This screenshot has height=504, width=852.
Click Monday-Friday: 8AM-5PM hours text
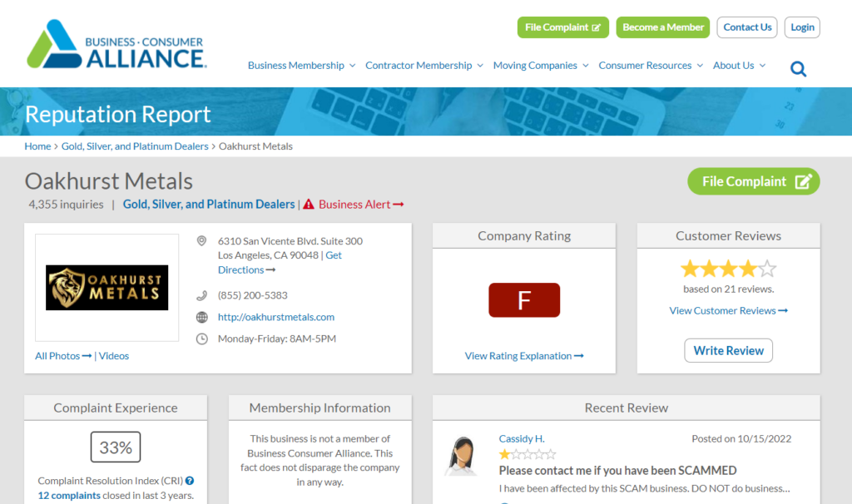click(x=277, y=338)
